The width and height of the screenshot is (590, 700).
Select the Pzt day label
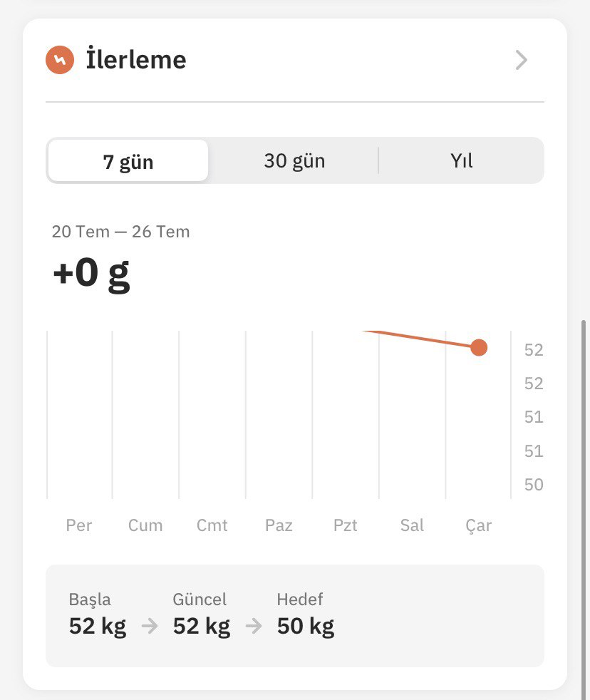click(x=346, y=525)
